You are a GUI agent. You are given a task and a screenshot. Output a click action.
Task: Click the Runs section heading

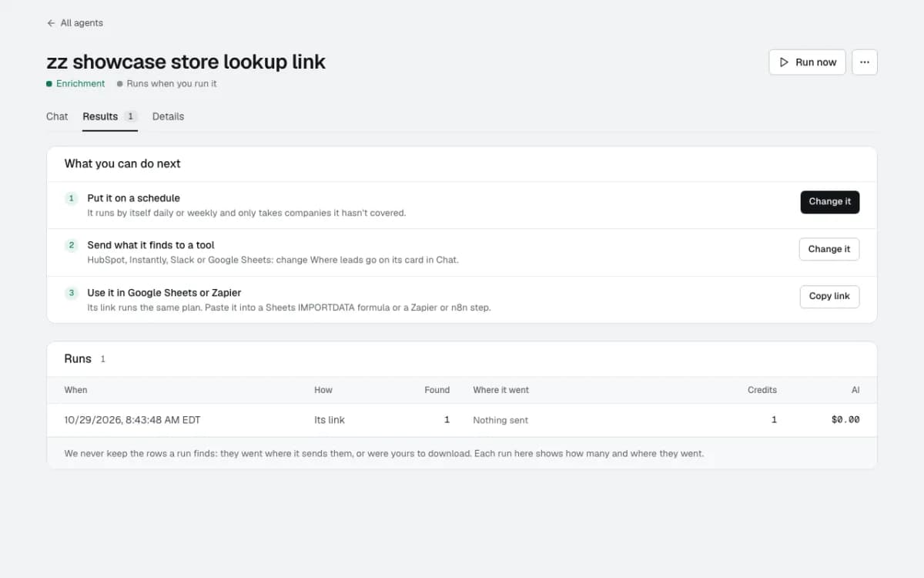point(78,359)
